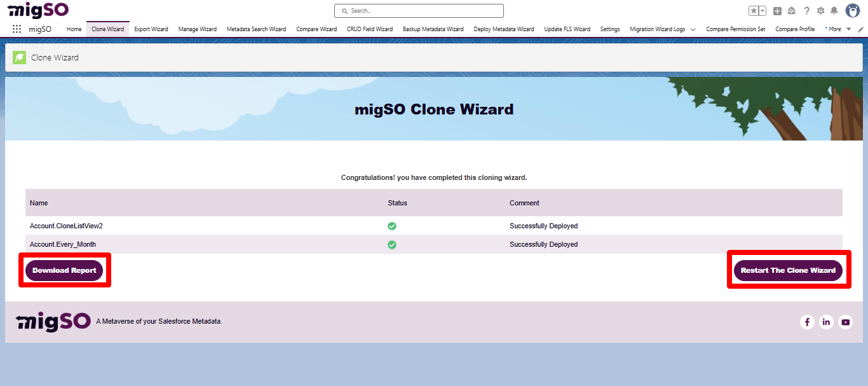Open the user avatar profile icon
Screen dimensions: 868x386
click(x=851, y=10)
